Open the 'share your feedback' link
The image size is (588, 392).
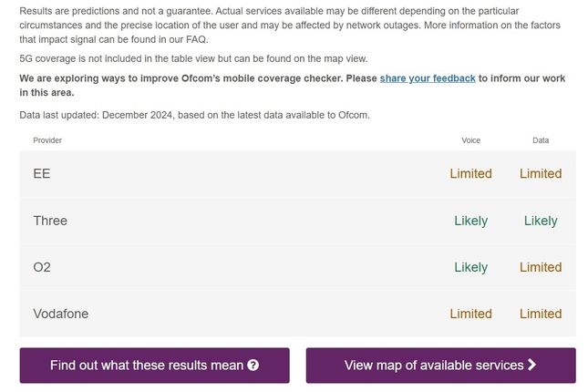pyautogui.click(x=428, y=78)
